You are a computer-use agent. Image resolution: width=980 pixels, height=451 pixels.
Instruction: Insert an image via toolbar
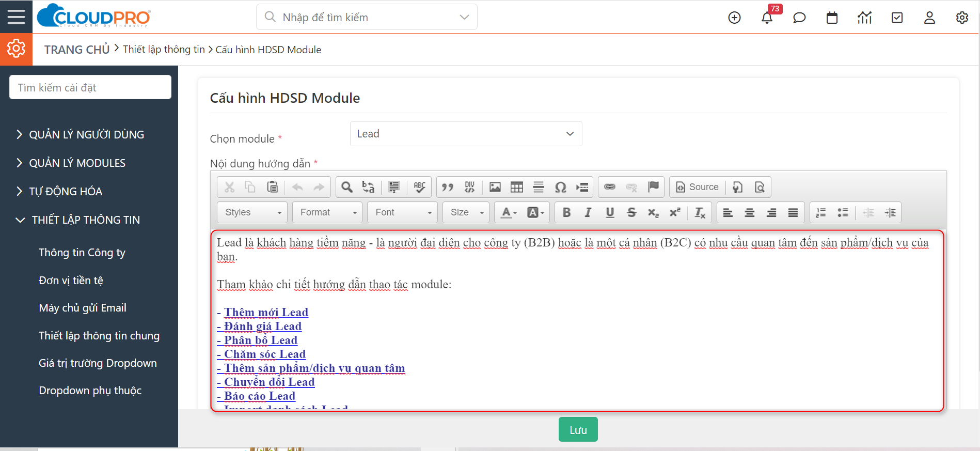495,187
